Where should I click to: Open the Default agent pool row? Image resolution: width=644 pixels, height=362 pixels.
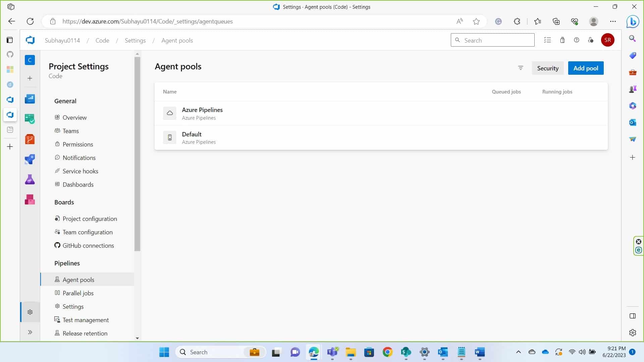click(x=192, y=138)
